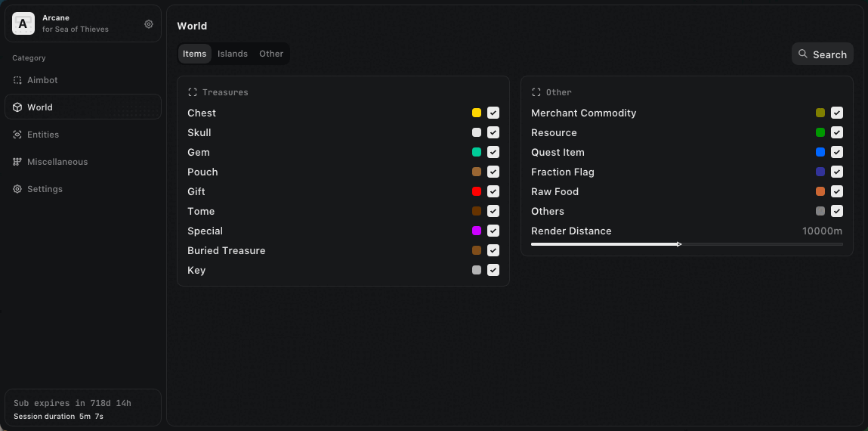Switch to the Islands tab
The image size is (868, 431).
[x=233, y=54]
